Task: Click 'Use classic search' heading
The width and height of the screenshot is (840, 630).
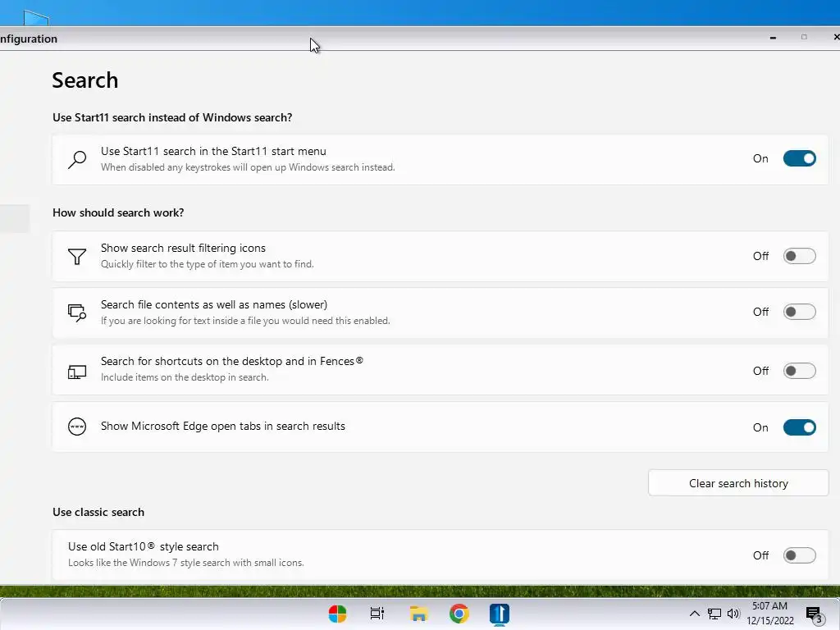Action: [x=98, y=512]
